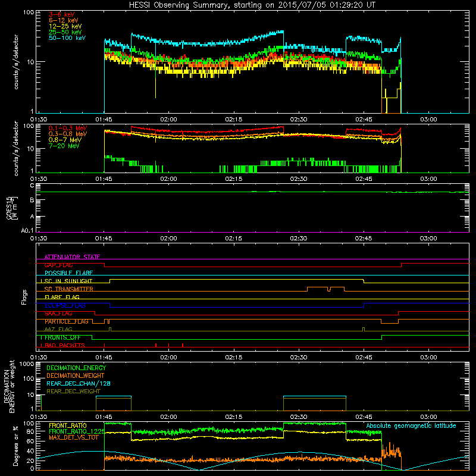This screenshot has height=476, width=476.
Task: Click the green FRONT_RATIO_1225 legend label
Action: click(77, 432)
